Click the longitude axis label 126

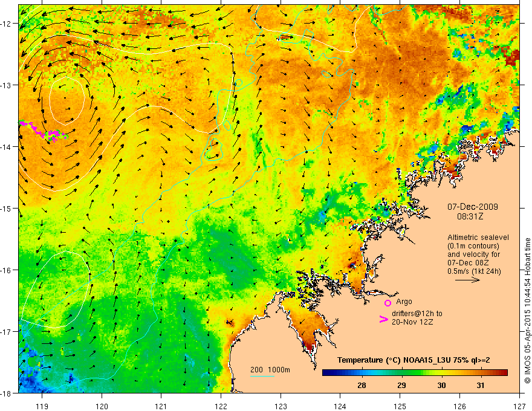(x=459, y=406)
